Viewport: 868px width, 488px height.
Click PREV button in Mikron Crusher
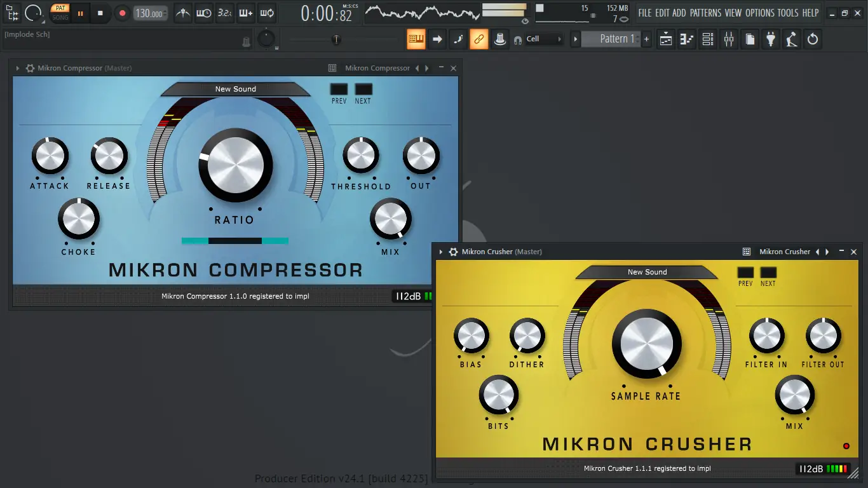(745, 273)
